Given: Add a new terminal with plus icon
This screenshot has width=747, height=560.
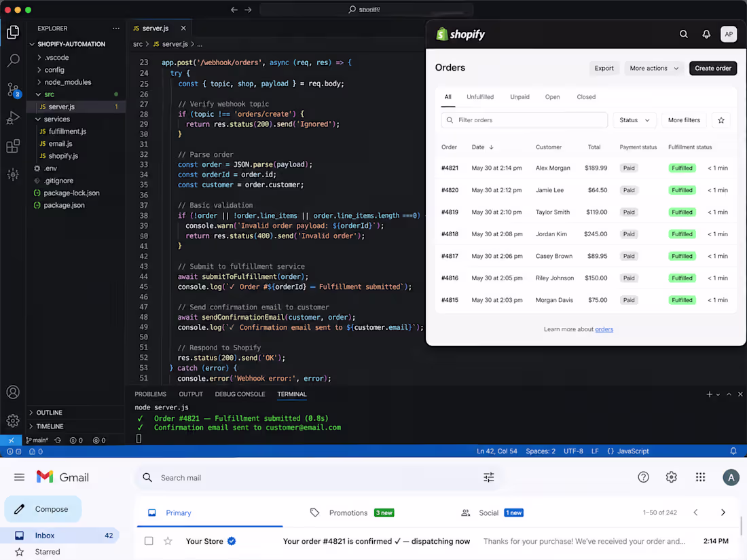Looking at the screenshot, I should click(x=710, y=394).
